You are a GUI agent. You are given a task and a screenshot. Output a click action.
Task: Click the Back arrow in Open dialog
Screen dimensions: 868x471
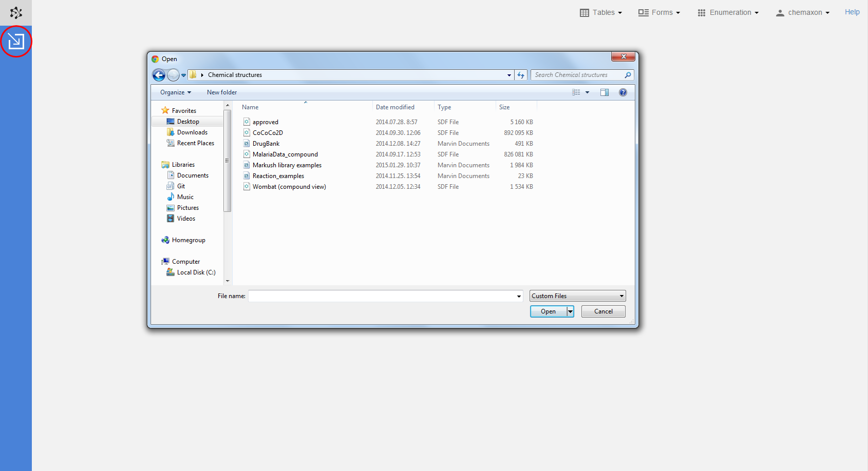pos(159,75)
